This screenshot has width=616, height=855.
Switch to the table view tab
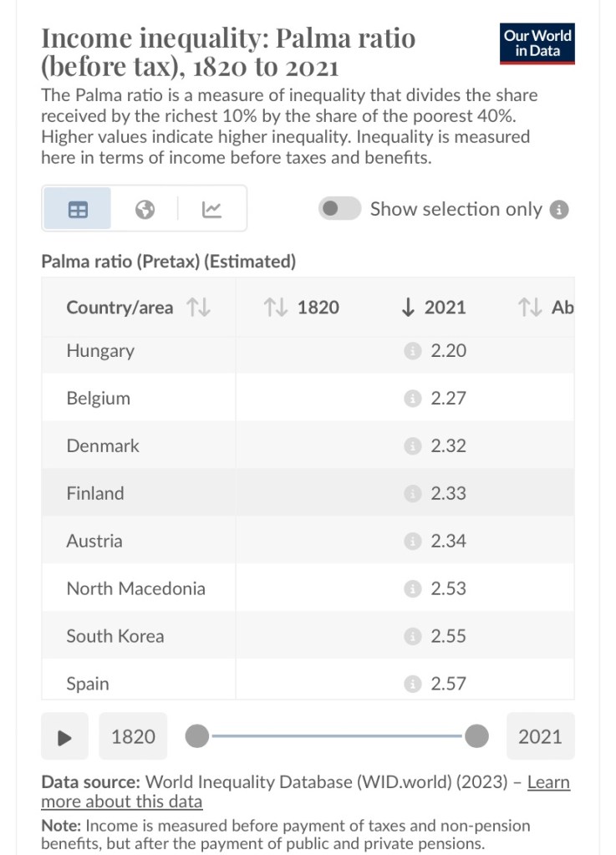pyautogui.click(x=78, y=209)
